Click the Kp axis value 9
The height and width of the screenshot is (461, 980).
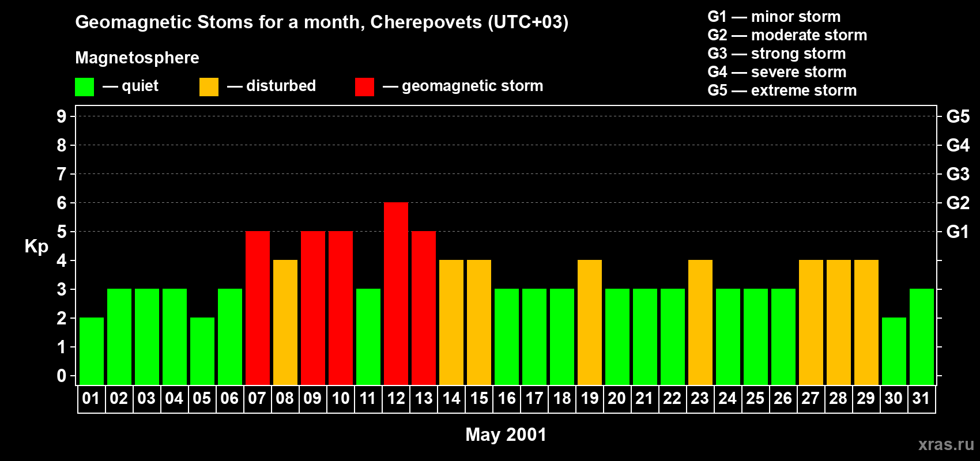click(x=62, y=116)
